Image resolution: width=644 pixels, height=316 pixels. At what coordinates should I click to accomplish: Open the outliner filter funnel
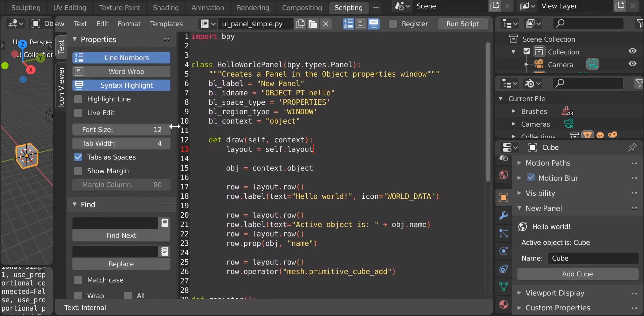pyautogui.click(x=640, y=24)
